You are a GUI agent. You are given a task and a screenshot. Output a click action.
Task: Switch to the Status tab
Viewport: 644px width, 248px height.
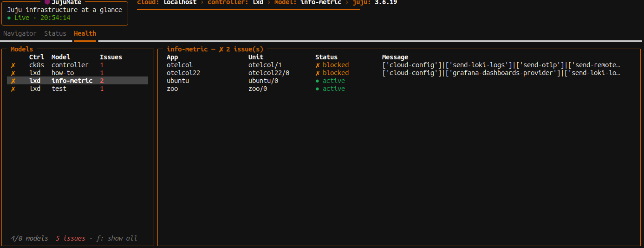click(x=55, y=33)
